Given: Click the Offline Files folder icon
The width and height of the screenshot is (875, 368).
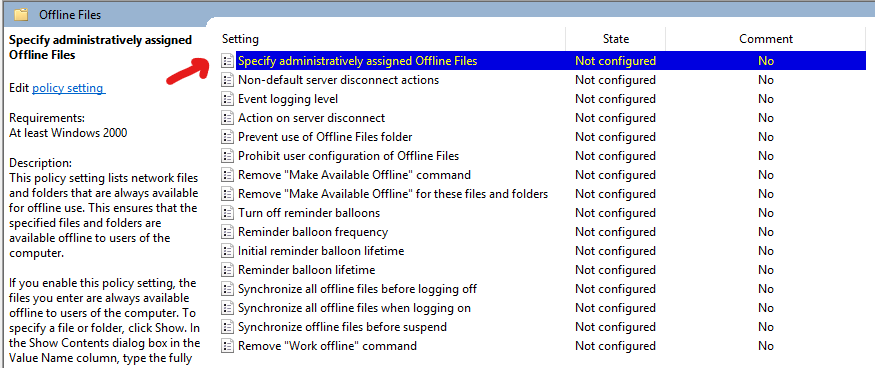Looking at the screenshot, I should [21, 15].
